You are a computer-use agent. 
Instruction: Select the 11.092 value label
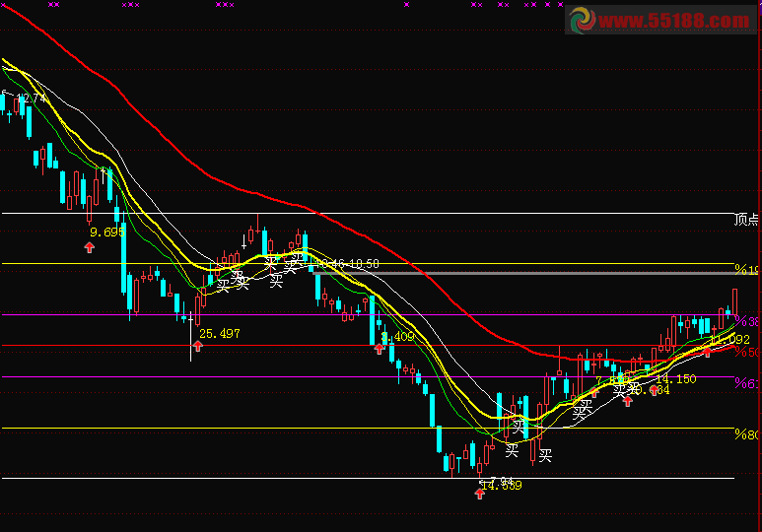click(729, 339)
